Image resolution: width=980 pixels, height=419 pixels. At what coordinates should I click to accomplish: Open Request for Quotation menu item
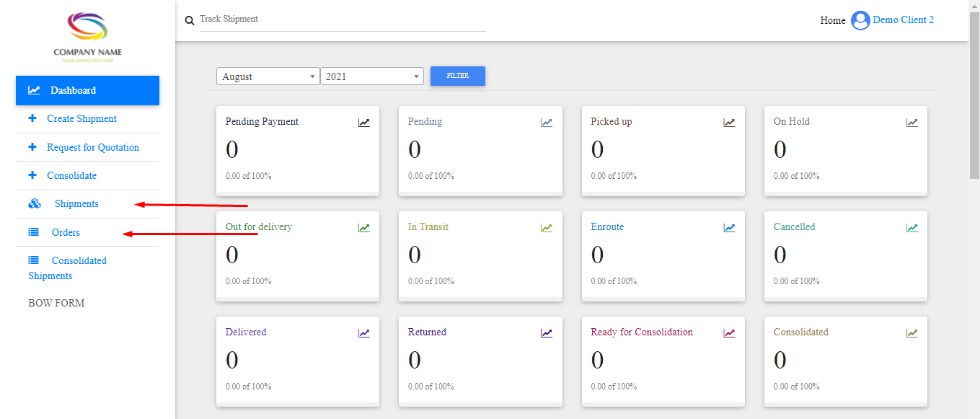[x=93, y=148]
